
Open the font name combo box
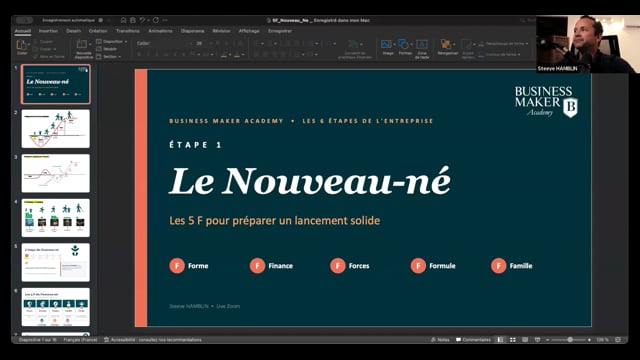tap(164, 43)
